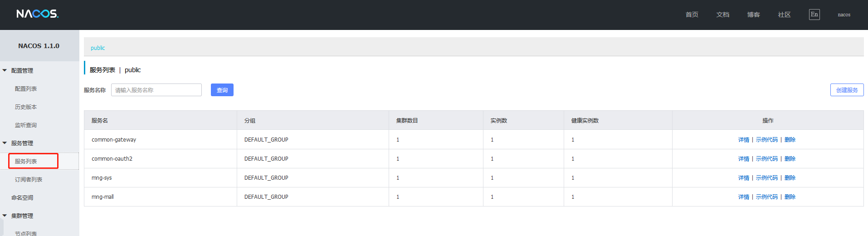The width and height of the screenshot is (868, 236).
Task: Select 监听查询 sidebar item
Action: pyautogui.click(x=26, y=125)
